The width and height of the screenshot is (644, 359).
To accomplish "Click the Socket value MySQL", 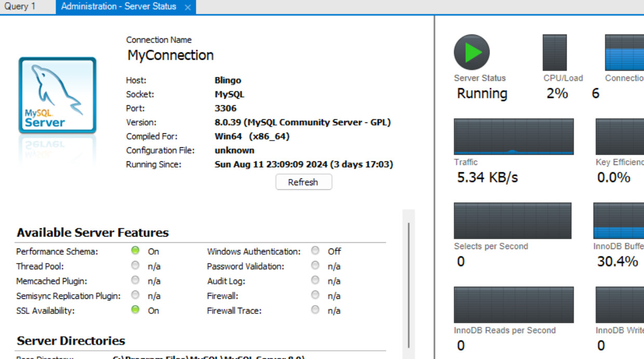I will 229,94.
